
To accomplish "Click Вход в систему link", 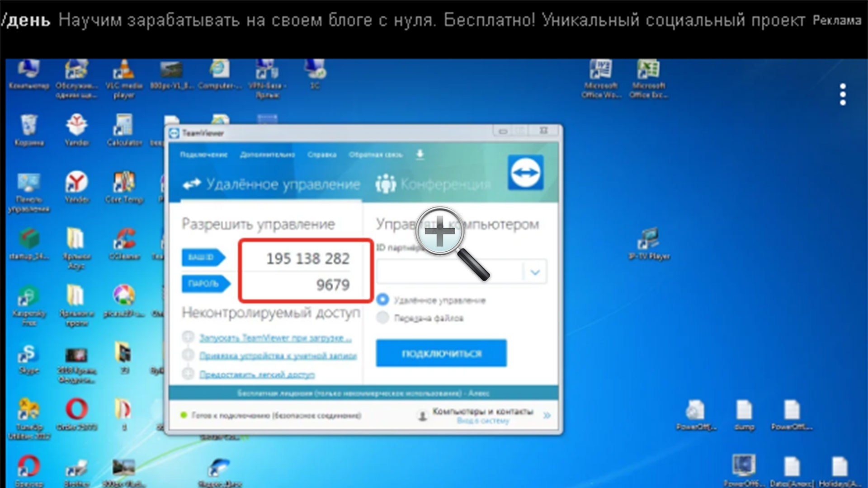I will coord(483,421).
